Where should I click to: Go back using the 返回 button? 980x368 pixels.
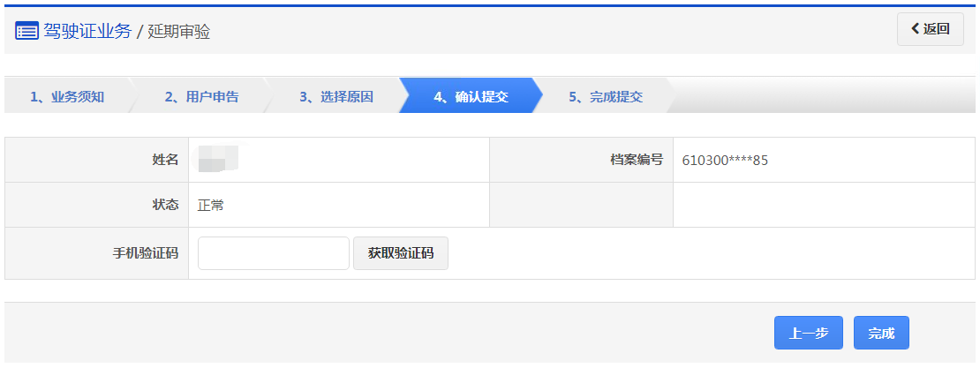pos(930,29)
